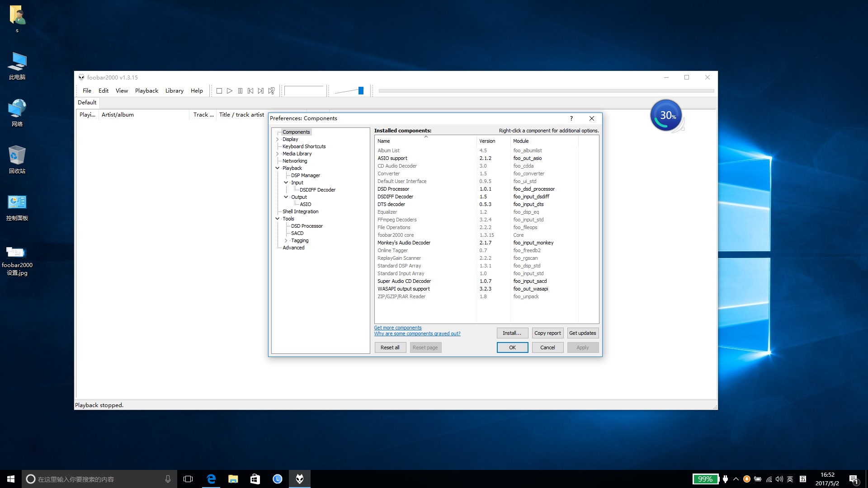Sort components by the Version column header
Image resolution: width=868 pixels, height=488 pixels.
point(487,141)
